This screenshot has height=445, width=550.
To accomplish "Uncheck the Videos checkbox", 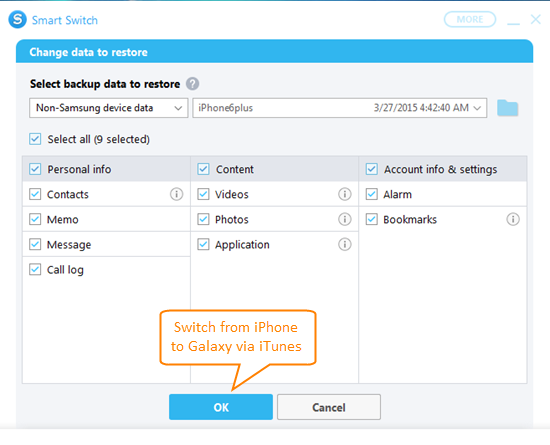I will pyautogui.click(x=203, y=194).
